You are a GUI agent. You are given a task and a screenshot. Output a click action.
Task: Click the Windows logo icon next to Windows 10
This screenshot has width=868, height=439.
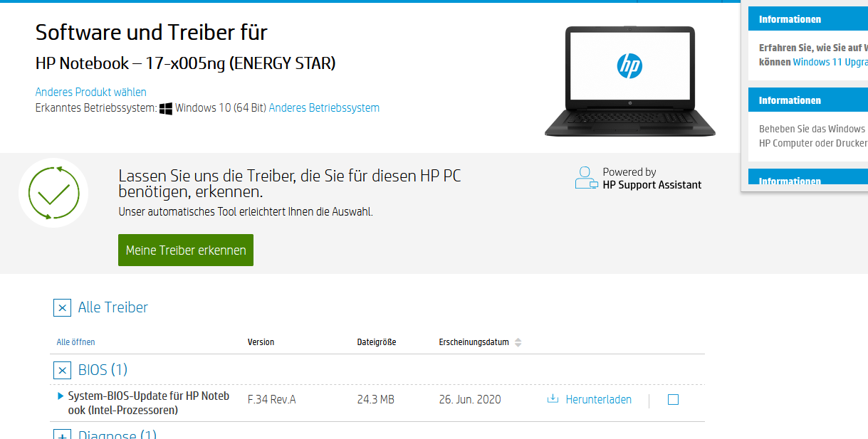(166, 108)
